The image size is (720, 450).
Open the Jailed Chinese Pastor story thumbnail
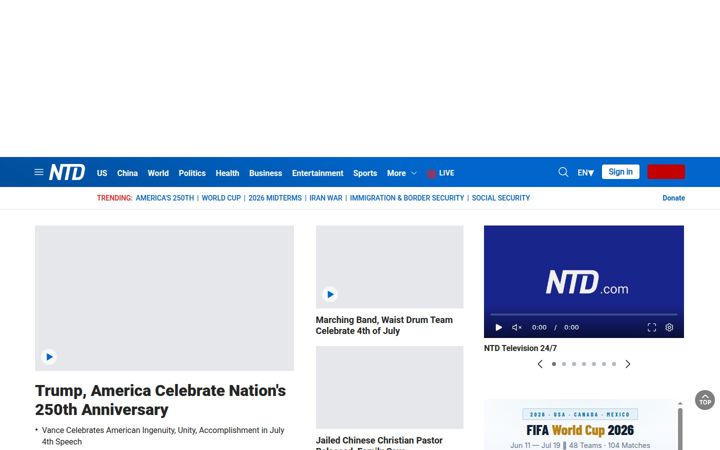point(389,388)
